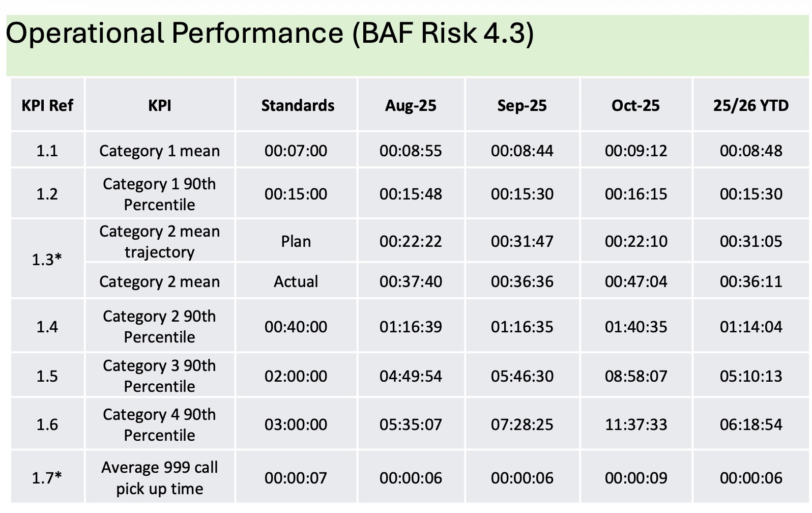812x513 pixels.
Task: Click the Plan standards cell
Action: point(296,242)
